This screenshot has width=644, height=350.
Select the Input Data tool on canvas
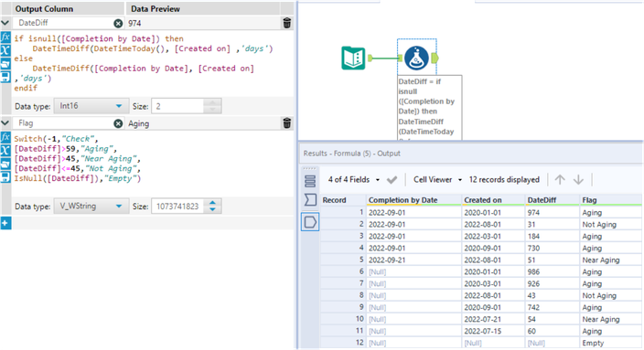(353, 58)
